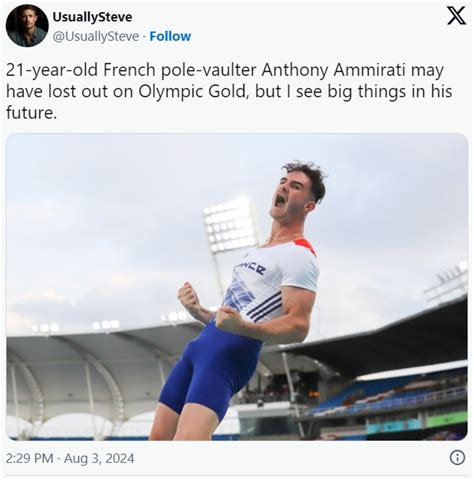Click the red shoulder stripe on jersey

pos(306,245)
